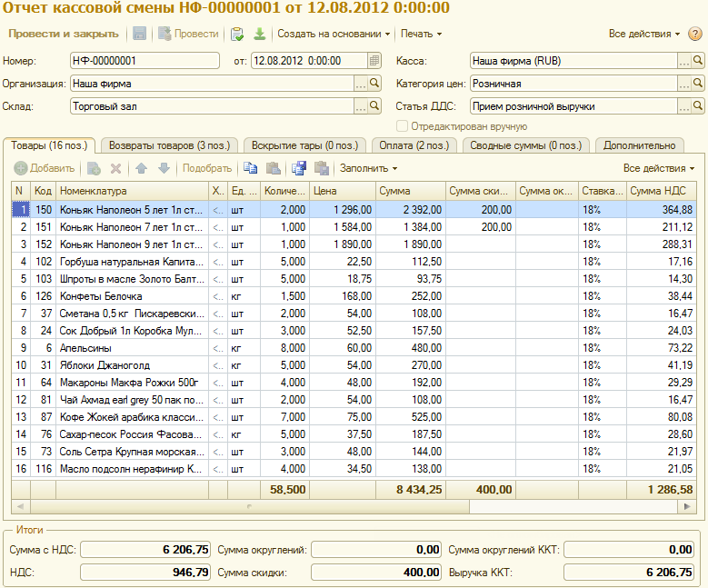Move row down with arrow icon

[x=164, y=168]
